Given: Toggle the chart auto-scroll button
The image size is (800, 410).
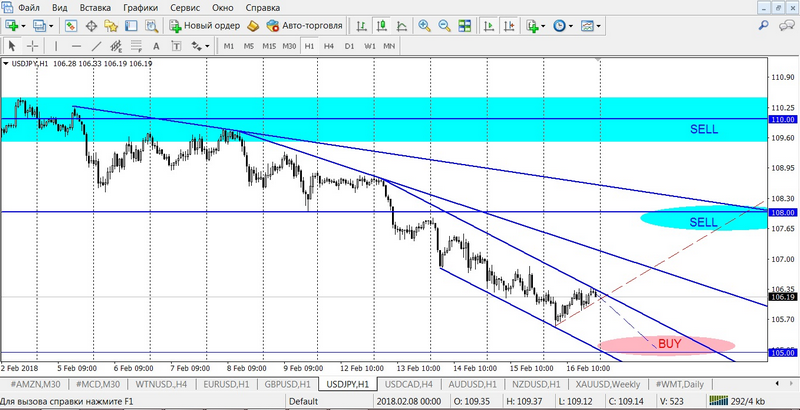Looking at the screenshot, I should [487, 25].
